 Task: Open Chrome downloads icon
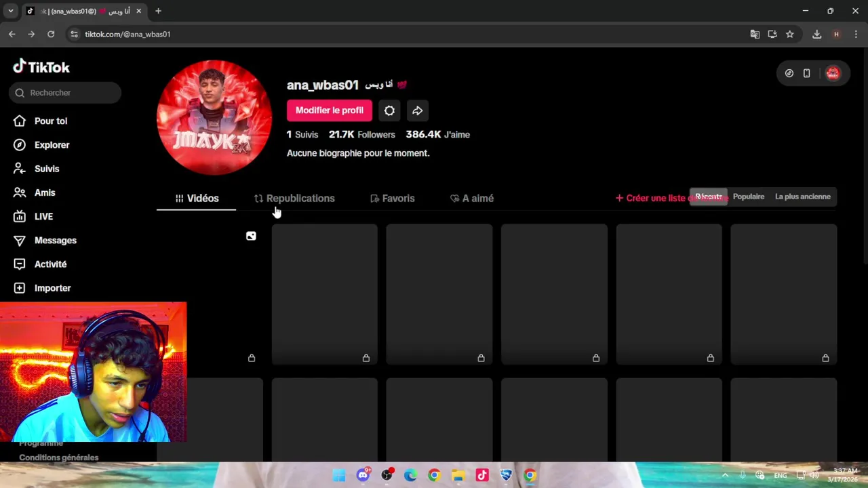pyautogui.click(x=817, y=34)
